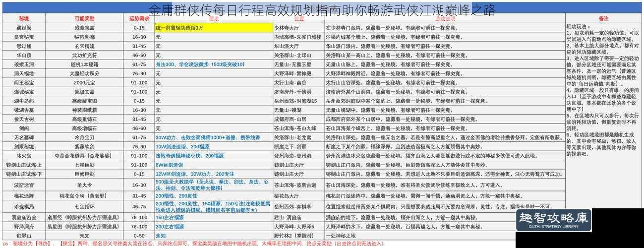Click the 野竹林2（掌握村）location cell
Screen dimensions: 644x248
pos(298,236)
